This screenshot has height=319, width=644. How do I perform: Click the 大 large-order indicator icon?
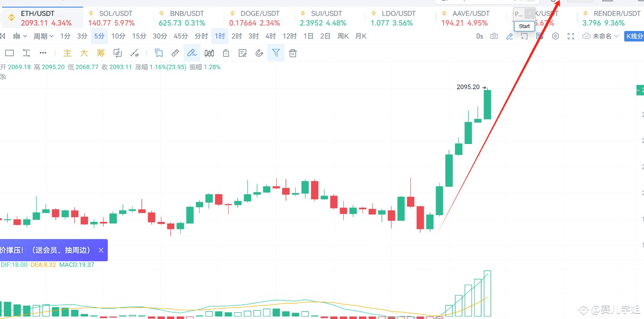[84, 53]
